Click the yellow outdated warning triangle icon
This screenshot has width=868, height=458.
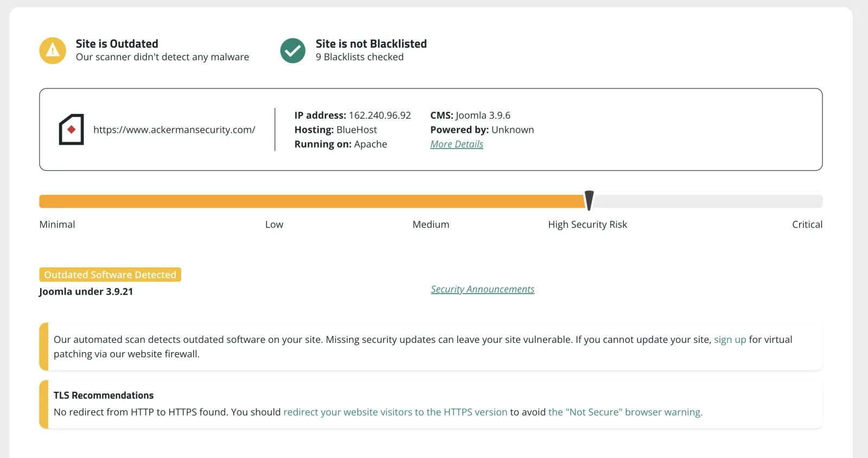(53, 50)
